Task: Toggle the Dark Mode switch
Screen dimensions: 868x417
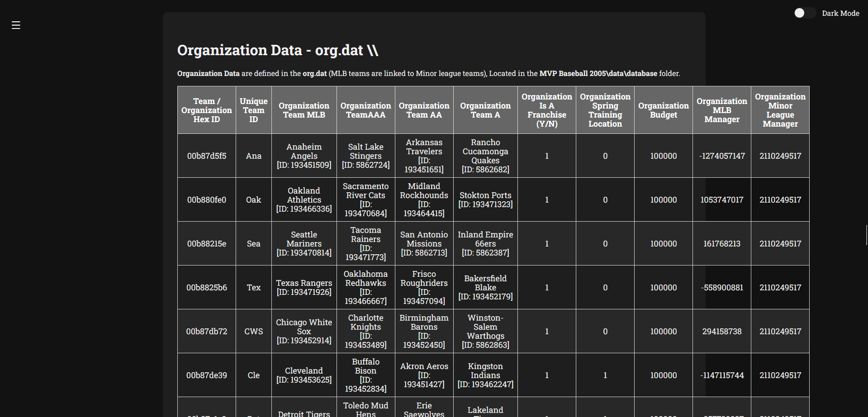Action: tap(805, 13)
